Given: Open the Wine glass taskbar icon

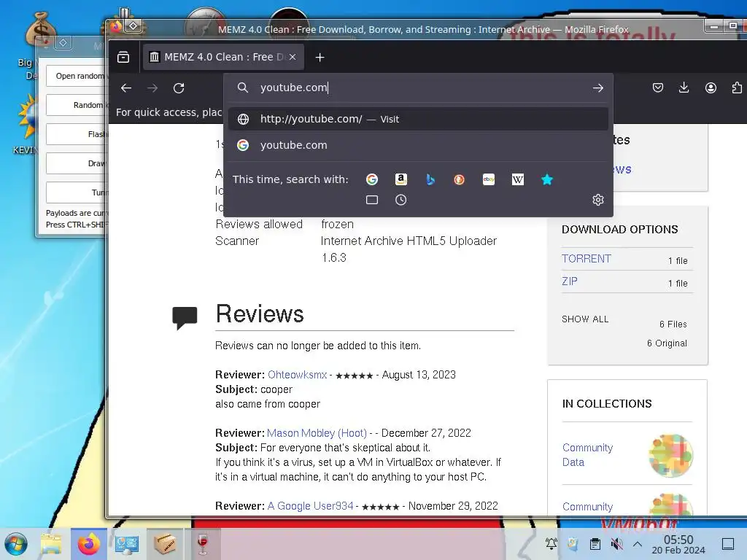Looking at the screenshot, I should coord(203,544).
